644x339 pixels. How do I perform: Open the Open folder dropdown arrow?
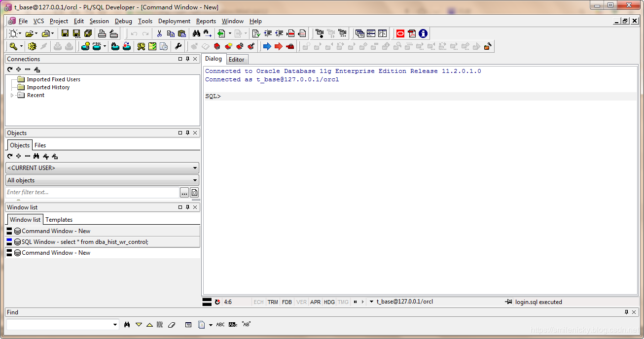click(x=36, y=34)
